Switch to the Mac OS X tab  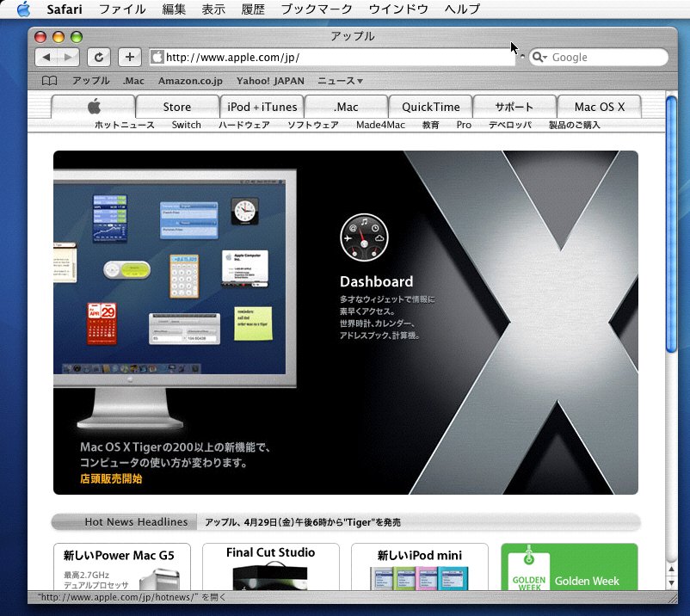(599, 107)
